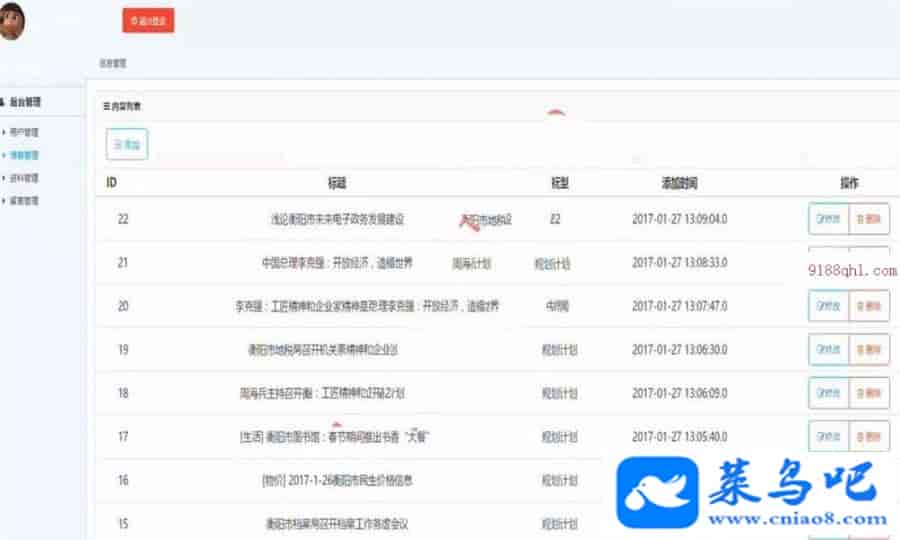Delete the row with ID 19
This screenshot has width=900, height=540.
coord(869,350)
